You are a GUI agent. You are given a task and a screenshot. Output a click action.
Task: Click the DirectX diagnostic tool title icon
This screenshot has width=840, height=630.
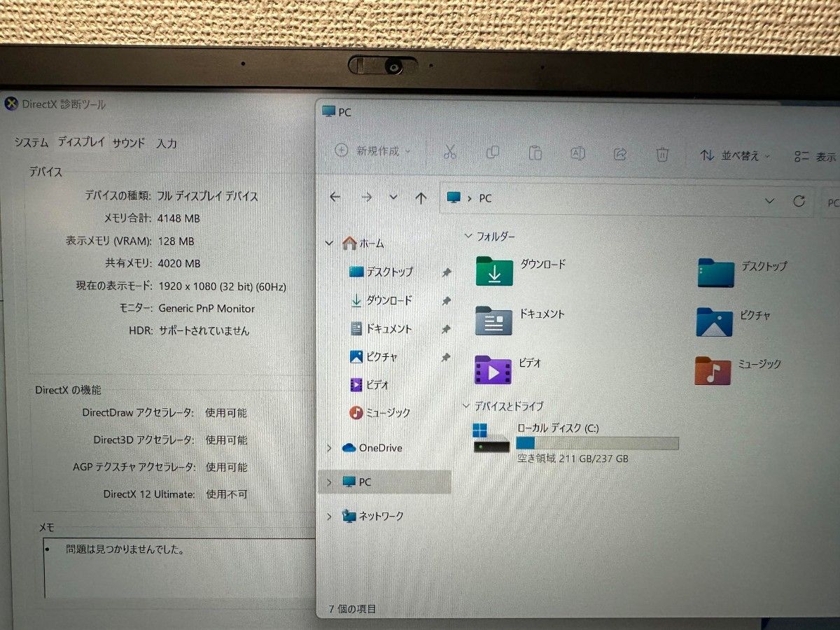[x=11, y=104]
